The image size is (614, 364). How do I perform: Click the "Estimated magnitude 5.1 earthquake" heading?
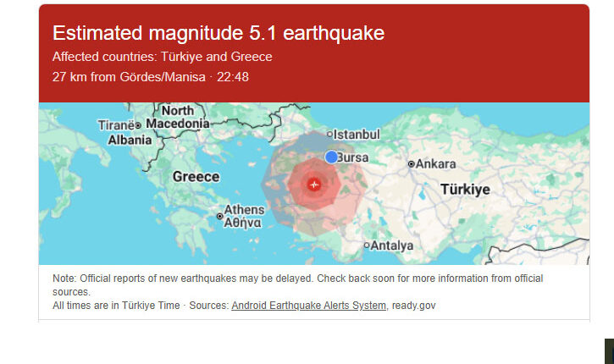pos(218,33)
